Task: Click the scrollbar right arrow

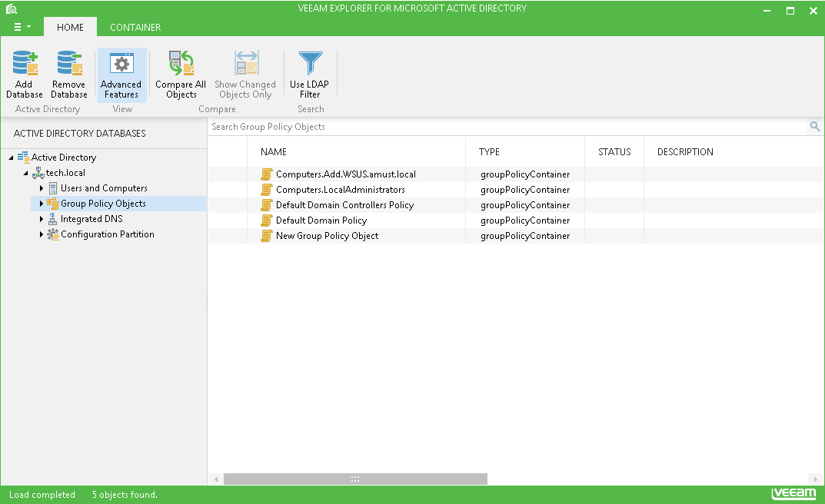Action: 816,479
